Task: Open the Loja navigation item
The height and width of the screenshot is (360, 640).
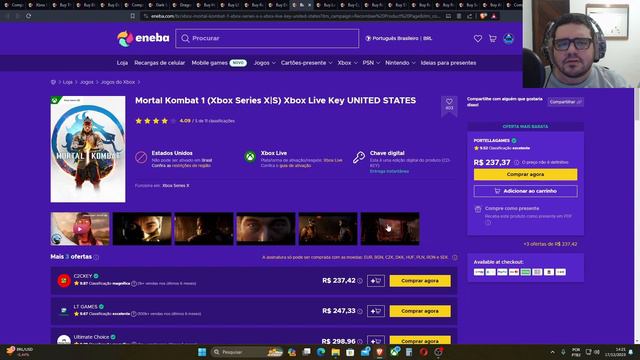Action: (x=122, y=63)
